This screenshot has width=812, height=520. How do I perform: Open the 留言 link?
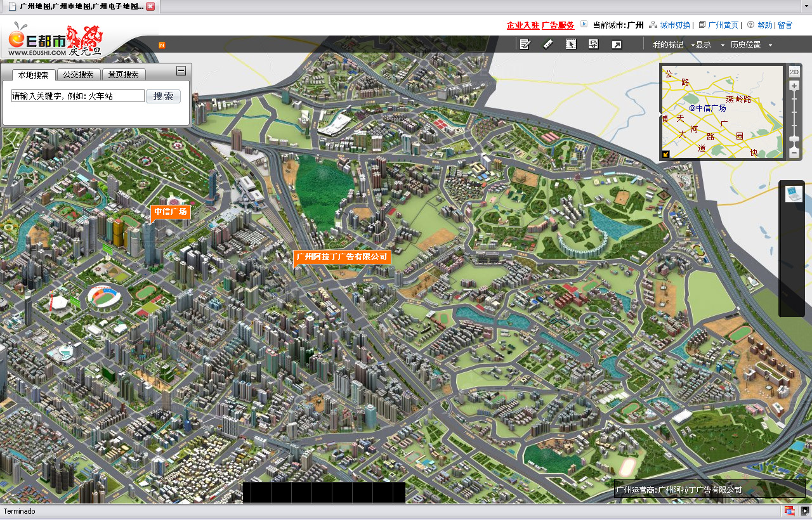tap(785, 25)
